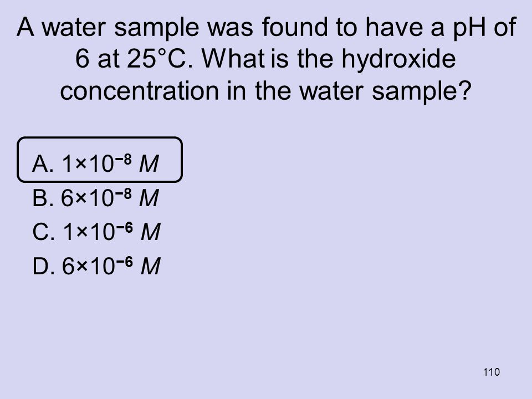
Task: Click the "25°C" temperature text
Action: 157,58
